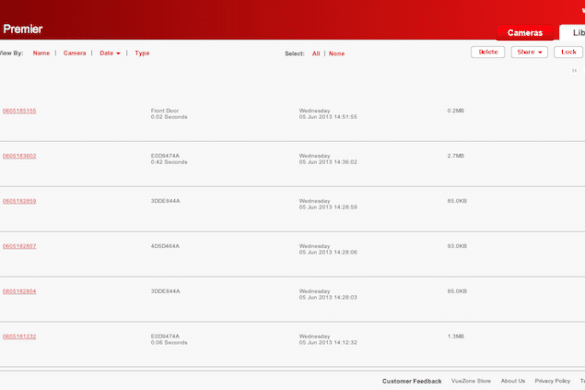This screenshot has height=390, width=585.
Task: Click the Lock button
Action: pyautogui.click(x=569, y=52)
